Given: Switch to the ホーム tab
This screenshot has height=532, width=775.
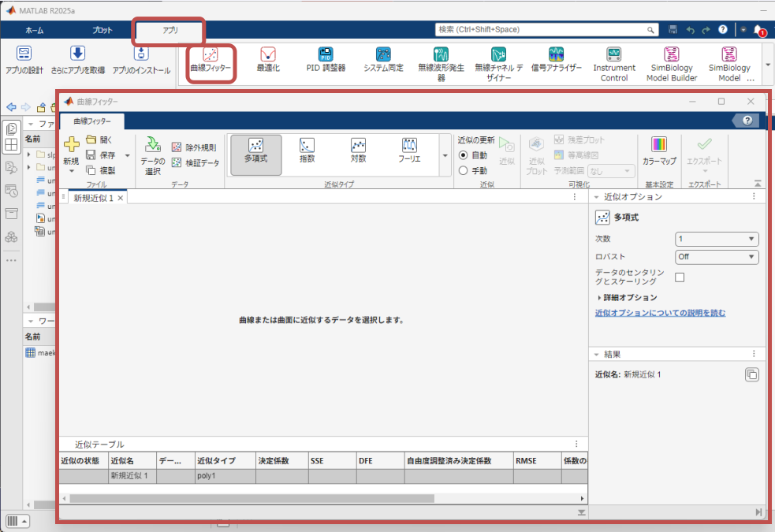Looking at the screenshot, I should 35,30.
